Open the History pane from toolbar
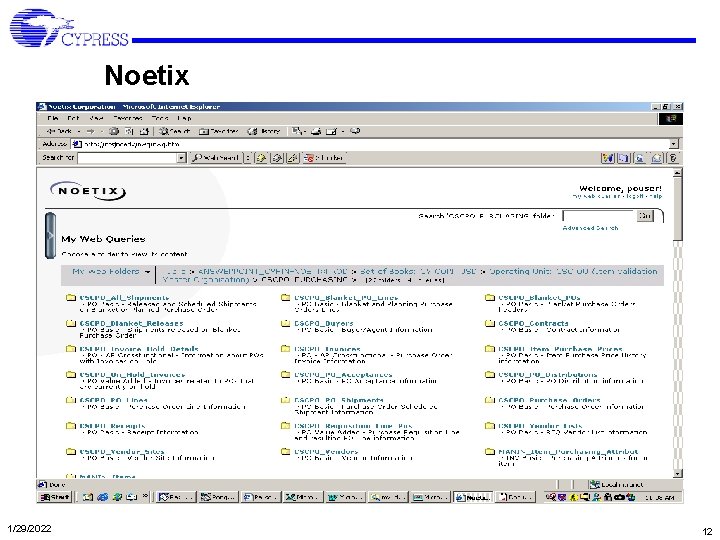 coord(264,131)
